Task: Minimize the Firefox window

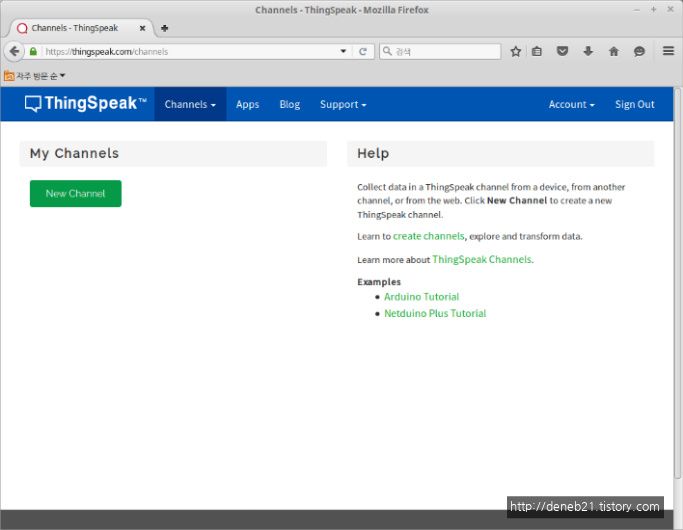Action: click(x=636, y=10)
